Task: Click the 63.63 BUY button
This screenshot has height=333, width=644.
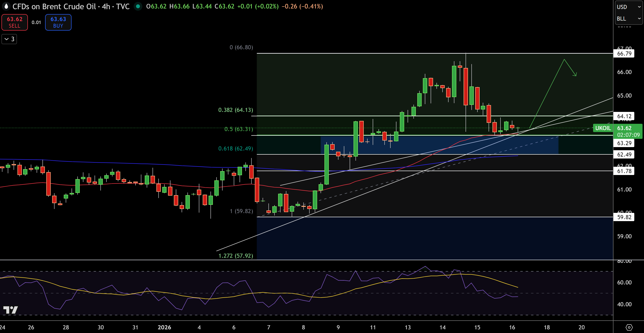Action: (x=58, y=22)
